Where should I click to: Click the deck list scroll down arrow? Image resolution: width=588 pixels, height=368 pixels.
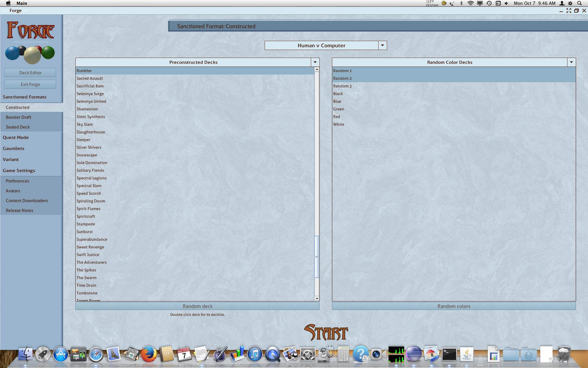pos(317,298)
